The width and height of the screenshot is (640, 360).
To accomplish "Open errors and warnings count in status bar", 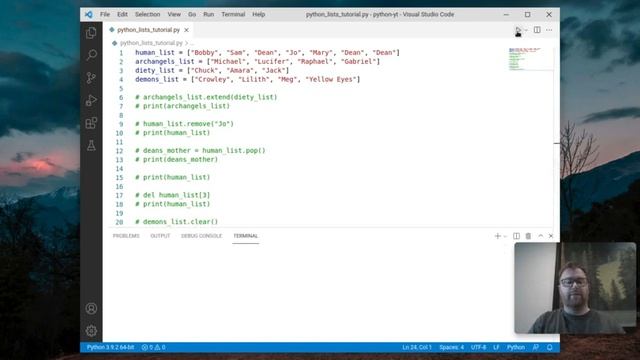I will [153, 347].
